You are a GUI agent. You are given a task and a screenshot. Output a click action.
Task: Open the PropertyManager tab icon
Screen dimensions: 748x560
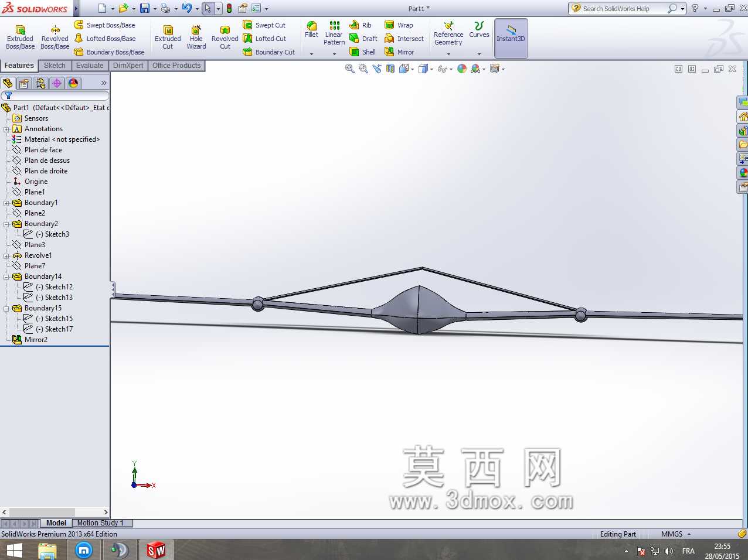(24, 83)
